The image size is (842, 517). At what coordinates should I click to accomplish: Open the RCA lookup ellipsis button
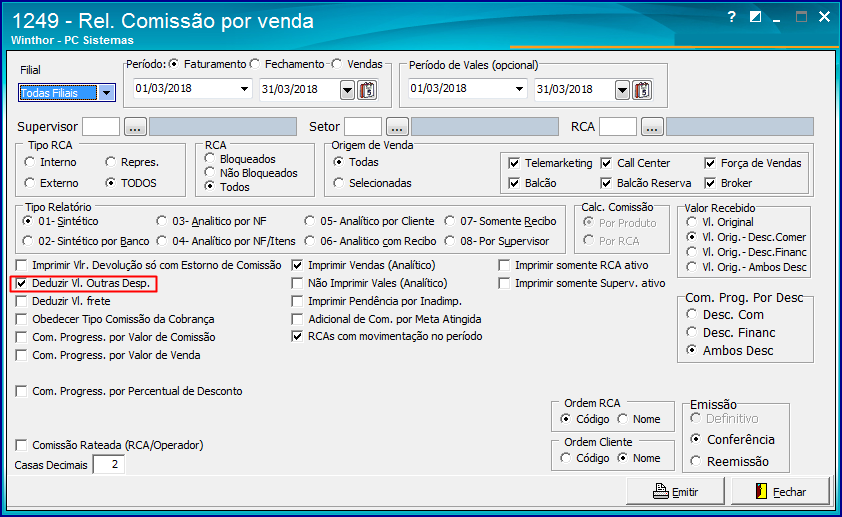pyautogui.click(x=652, y=127)
